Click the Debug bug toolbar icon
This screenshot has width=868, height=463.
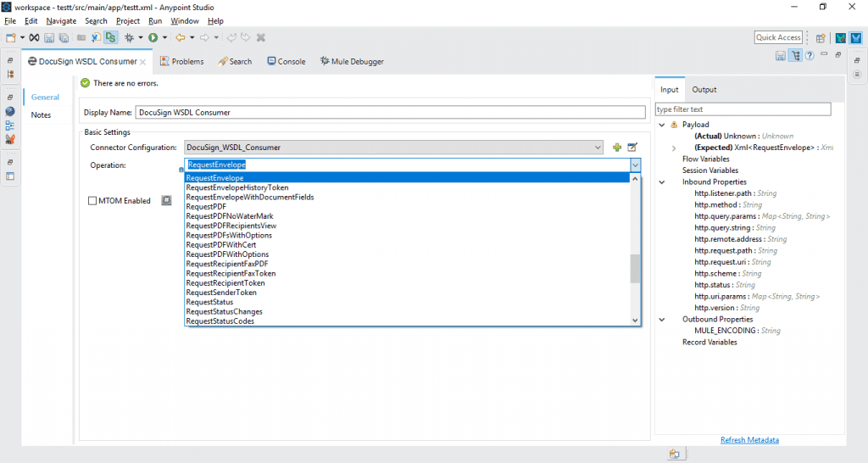[129, 37]
